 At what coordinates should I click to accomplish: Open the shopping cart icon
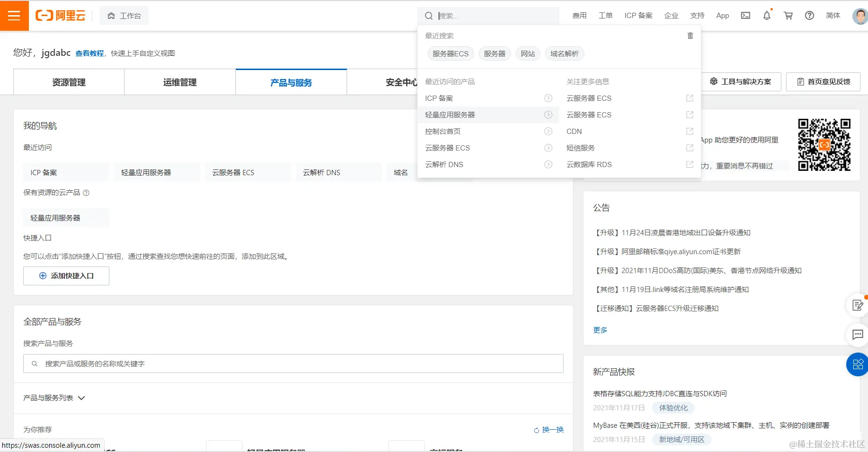click(788, 16)
